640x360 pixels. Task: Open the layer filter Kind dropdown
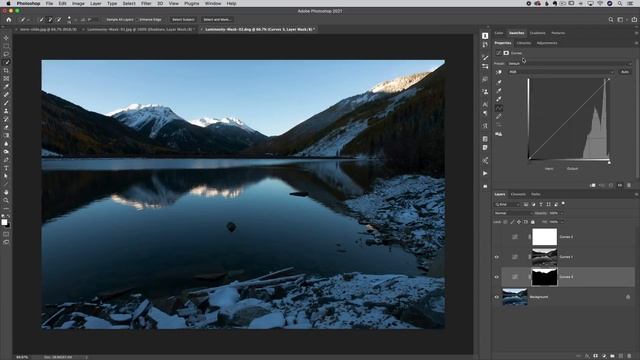pyautogui.click(x=507, y=204)
